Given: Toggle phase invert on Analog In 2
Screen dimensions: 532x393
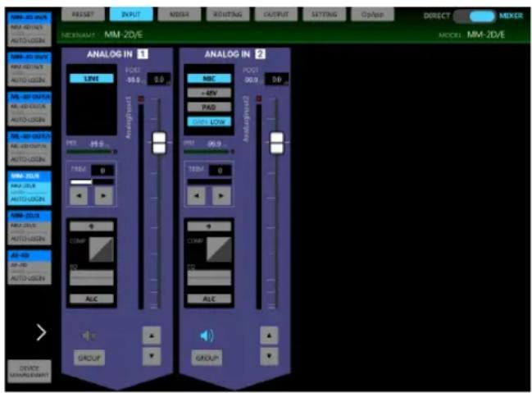Looking at the screenshot, I should (209, 226).
